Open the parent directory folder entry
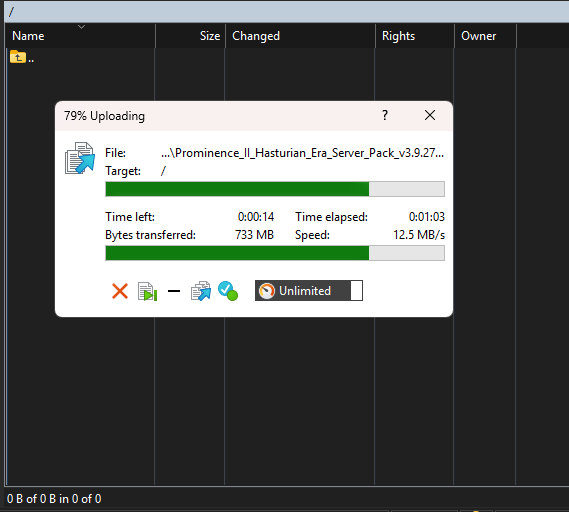 [x=22, y=57]
